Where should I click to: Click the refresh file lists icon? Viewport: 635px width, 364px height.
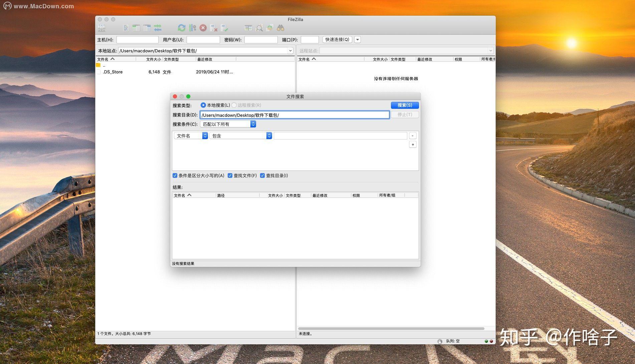181,28
